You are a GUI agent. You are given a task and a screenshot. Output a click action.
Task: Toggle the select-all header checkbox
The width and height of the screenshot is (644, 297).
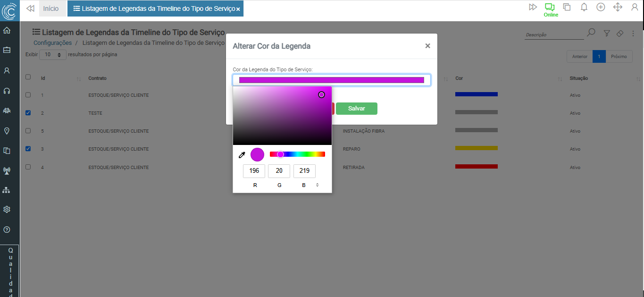28,77
